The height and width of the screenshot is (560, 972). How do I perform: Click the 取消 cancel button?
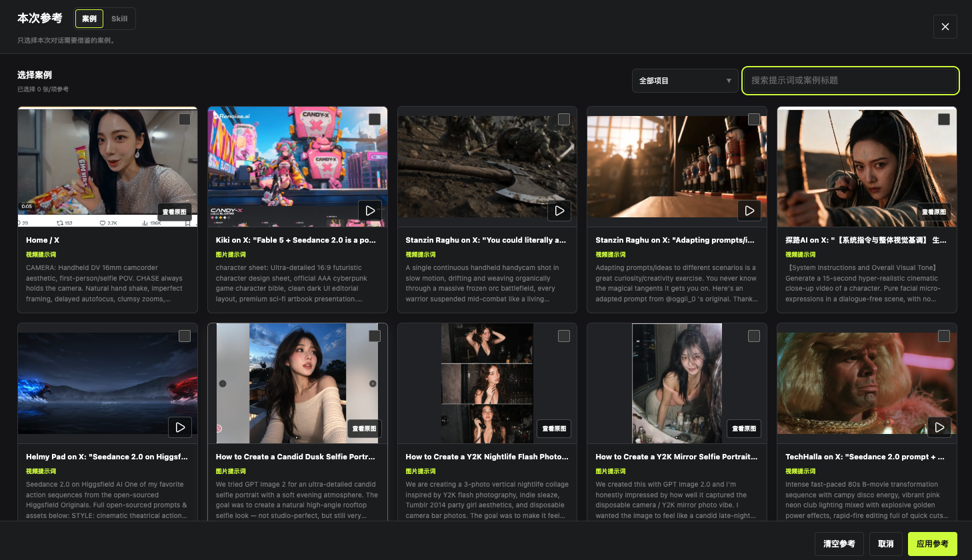tap(886, 544)
